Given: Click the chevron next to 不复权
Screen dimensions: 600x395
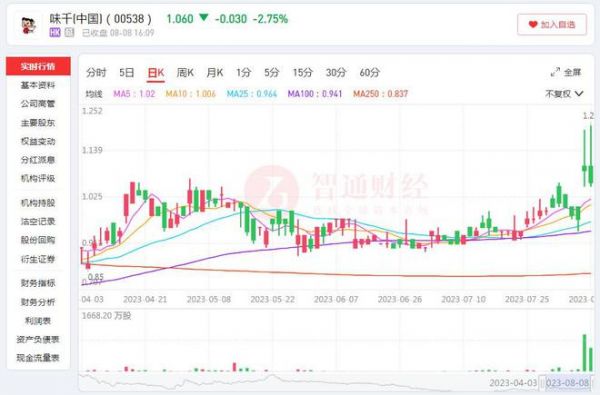Looking at the screenshot, I should coord(579,94).
